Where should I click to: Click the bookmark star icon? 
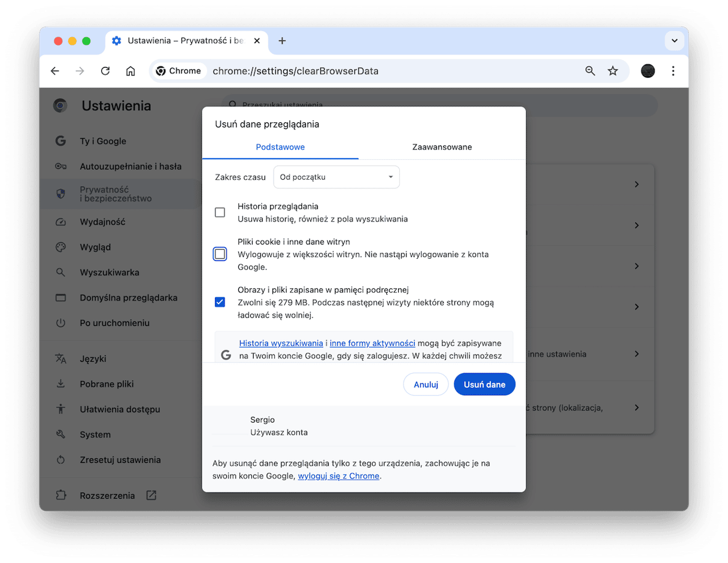tap(612, 71)
